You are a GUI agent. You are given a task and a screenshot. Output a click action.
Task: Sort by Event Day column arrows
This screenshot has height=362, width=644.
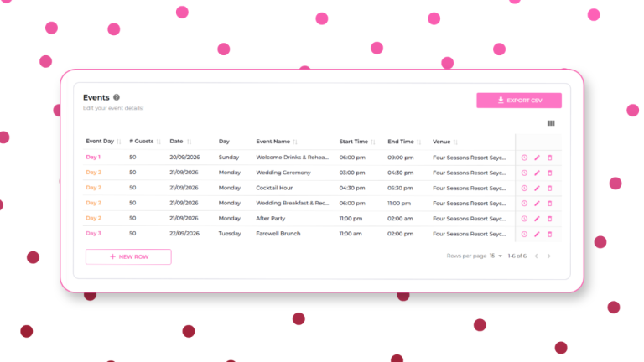point(119,142)
